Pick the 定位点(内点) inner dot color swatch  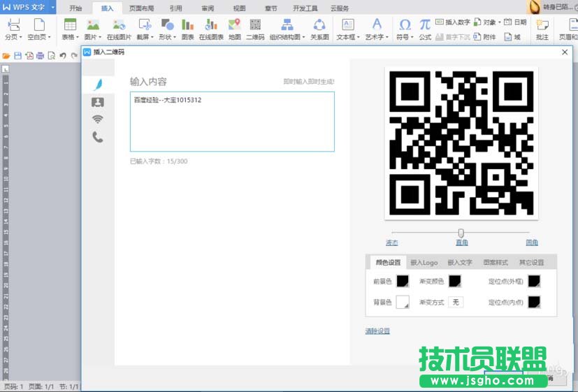tap(534, 302)
